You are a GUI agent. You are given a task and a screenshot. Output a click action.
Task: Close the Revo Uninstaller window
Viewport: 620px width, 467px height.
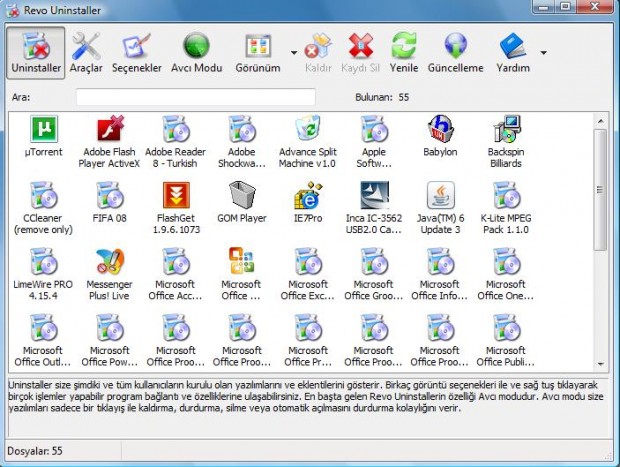click(x=595, y=6)
